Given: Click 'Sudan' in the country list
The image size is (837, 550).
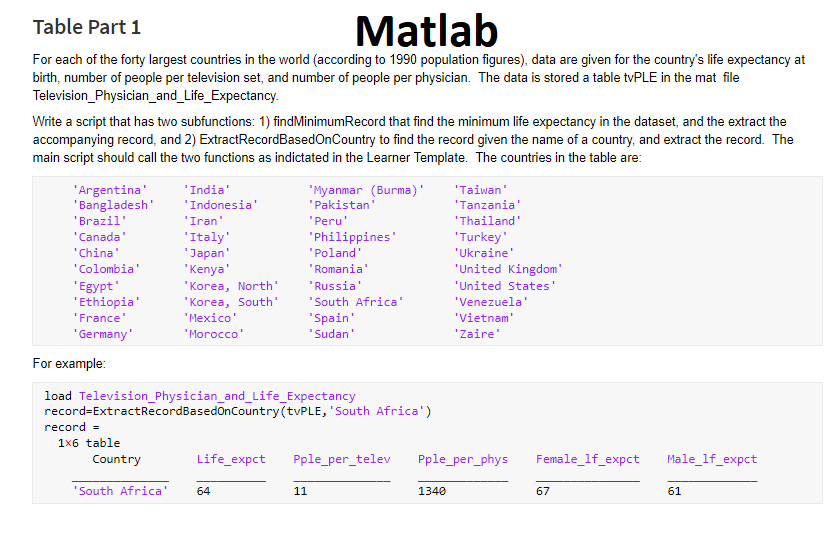Looking at the screenshot, I should (x=332, y=333).
